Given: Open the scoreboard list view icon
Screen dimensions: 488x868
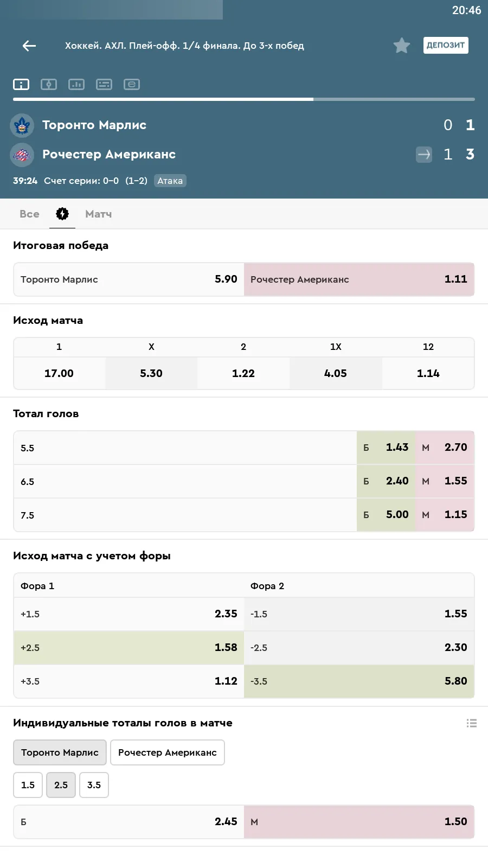Looking at the screenshot, I should pos(104,84).
